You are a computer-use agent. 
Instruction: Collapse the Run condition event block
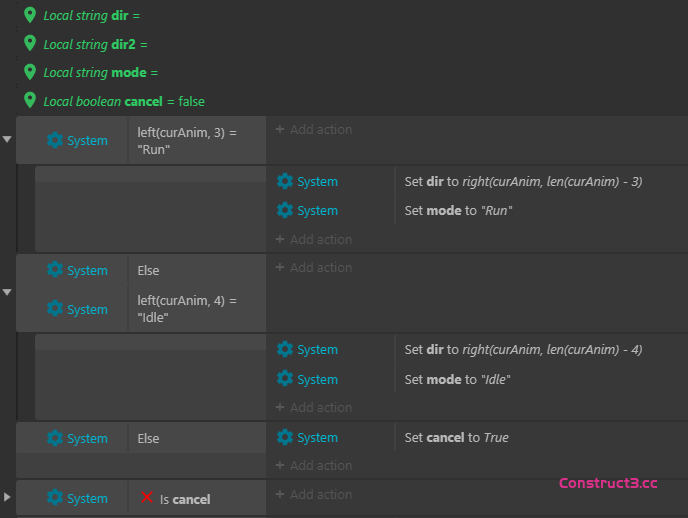[8, 140]
